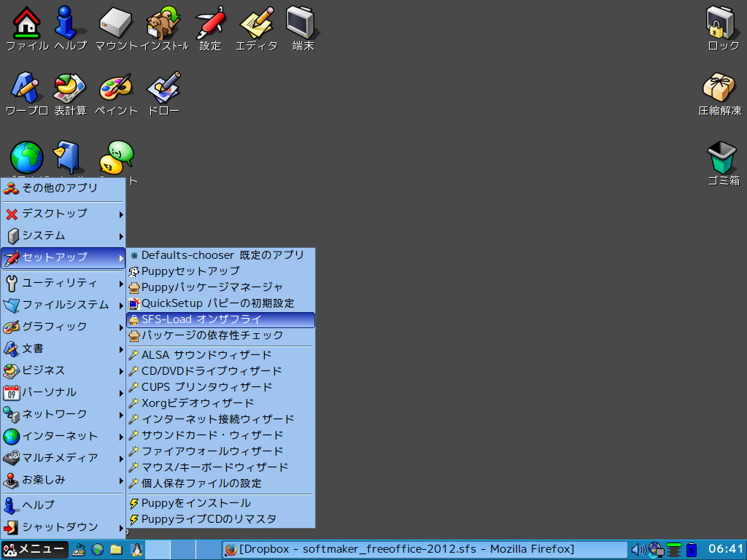Choose Defaults-chooser 既定のアプリ

click(220, 256)
